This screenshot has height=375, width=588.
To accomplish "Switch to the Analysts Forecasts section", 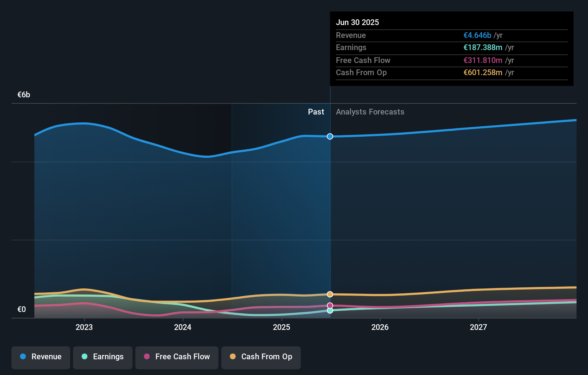I will tap(370, 112).
